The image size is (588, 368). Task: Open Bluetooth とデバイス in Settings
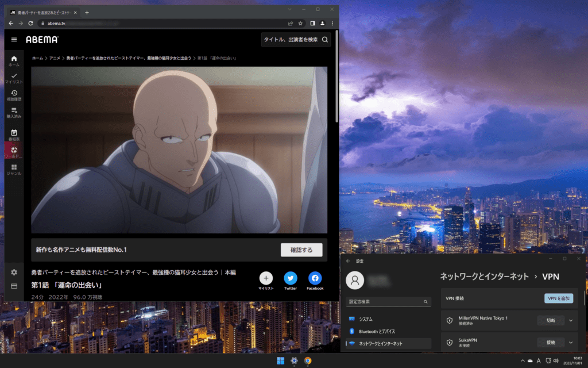[388, 331]
